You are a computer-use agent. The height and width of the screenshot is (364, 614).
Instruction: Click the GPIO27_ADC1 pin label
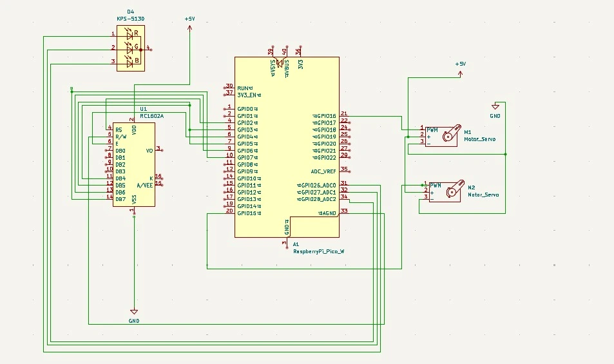pyautogui.click(x=316, y=192)
